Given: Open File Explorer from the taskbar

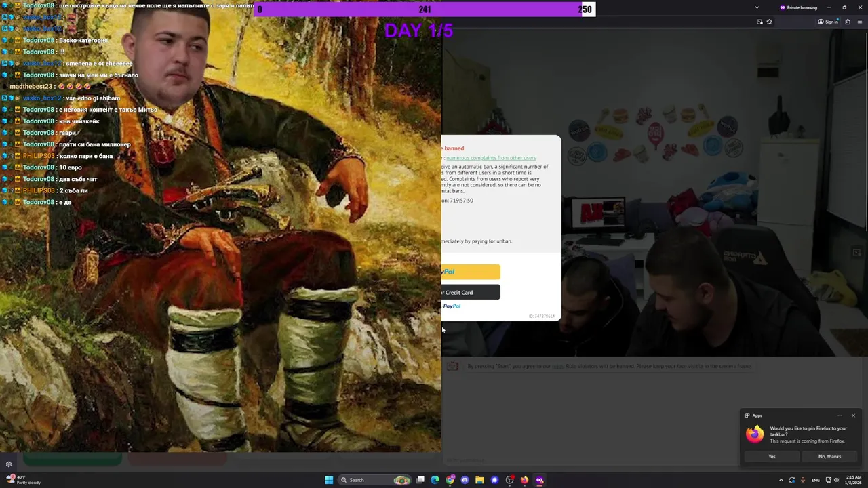Looking at the screenshot, I should 479,480.
